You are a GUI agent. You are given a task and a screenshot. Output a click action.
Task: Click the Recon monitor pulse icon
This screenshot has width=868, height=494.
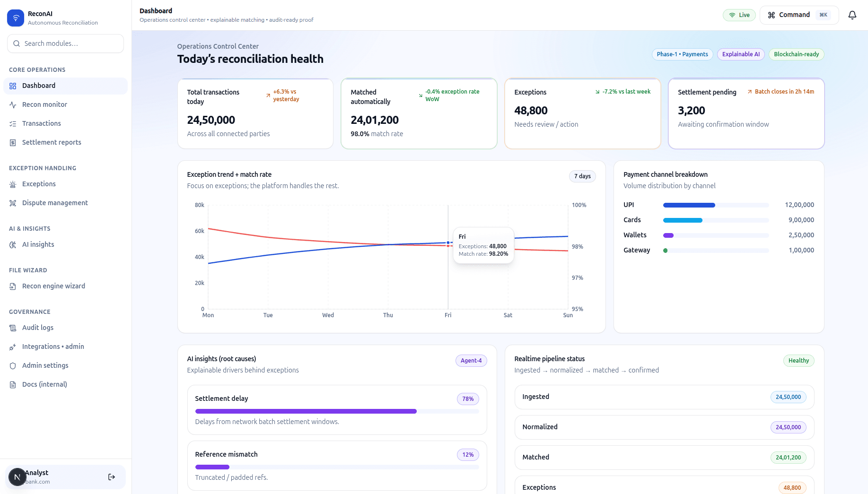(x=13, y=105)
